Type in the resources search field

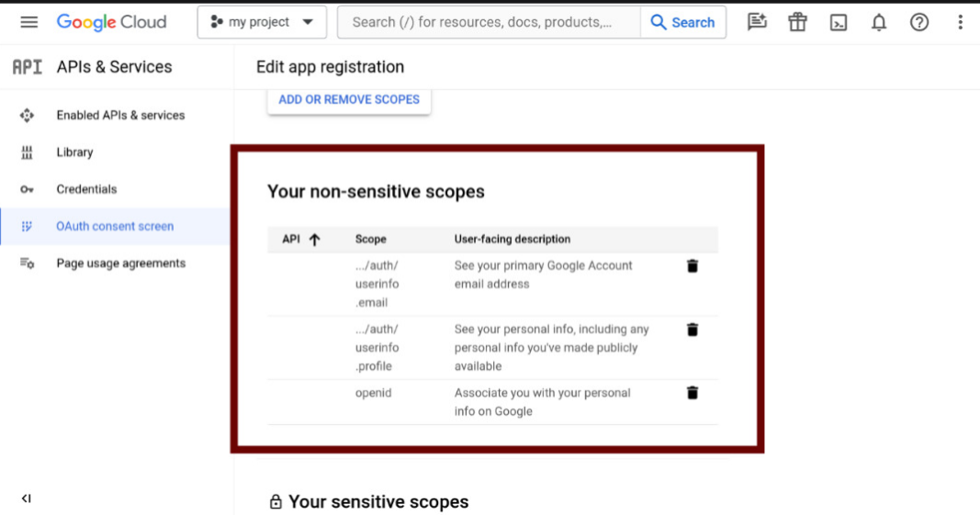coord(487,22)
